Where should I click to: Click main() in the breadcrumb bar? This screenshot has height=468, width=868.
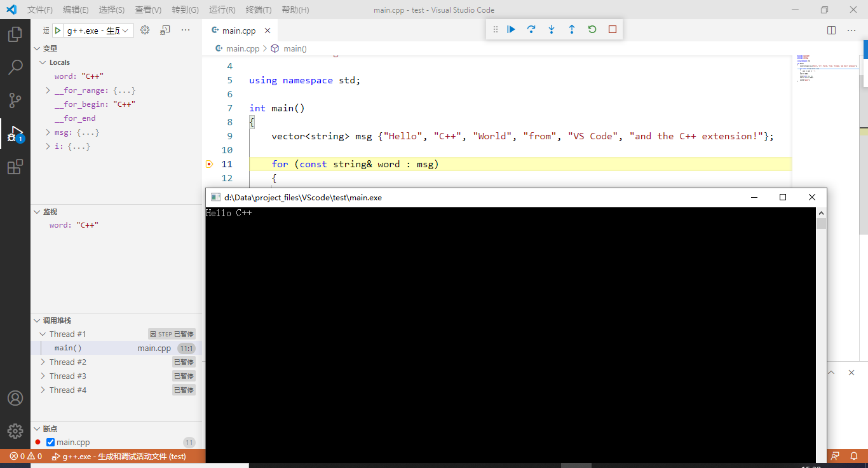[x=296, y=48]
